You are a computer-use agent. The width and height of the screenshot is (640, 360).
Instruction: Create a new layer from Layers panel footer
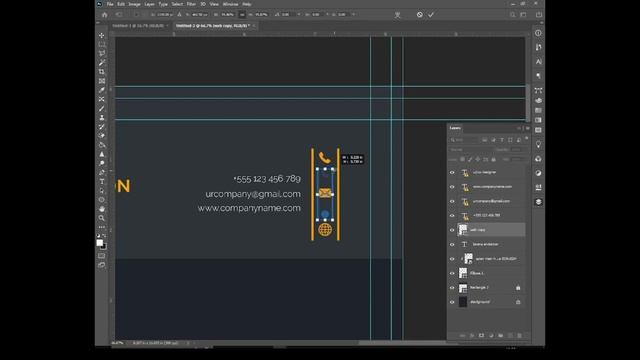click(510, 336)
